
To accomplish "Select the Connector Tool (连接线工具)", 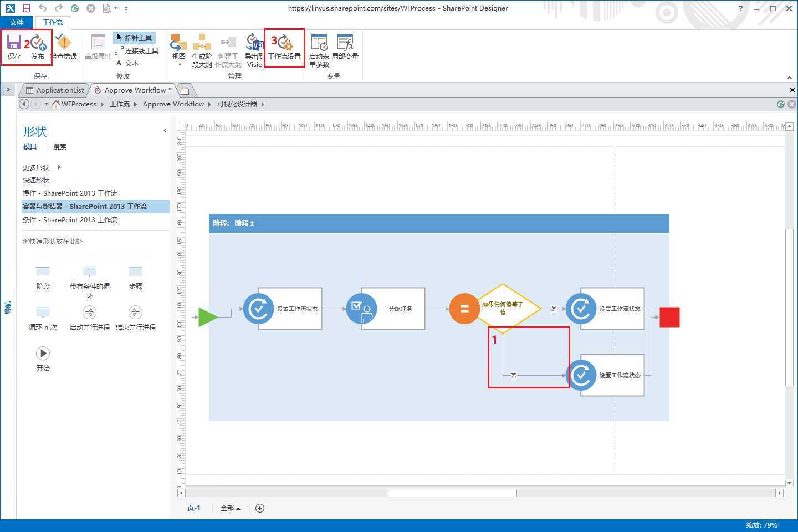I will pyautogui.click(x=137, y=50).
